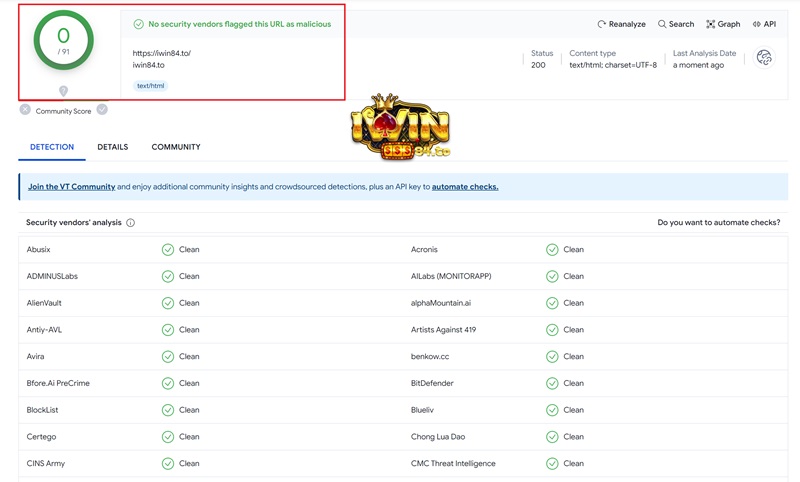Viewport: 800px width, 482px height.
Task: Click the Abusix clean check icon
Action: point(168,249)
